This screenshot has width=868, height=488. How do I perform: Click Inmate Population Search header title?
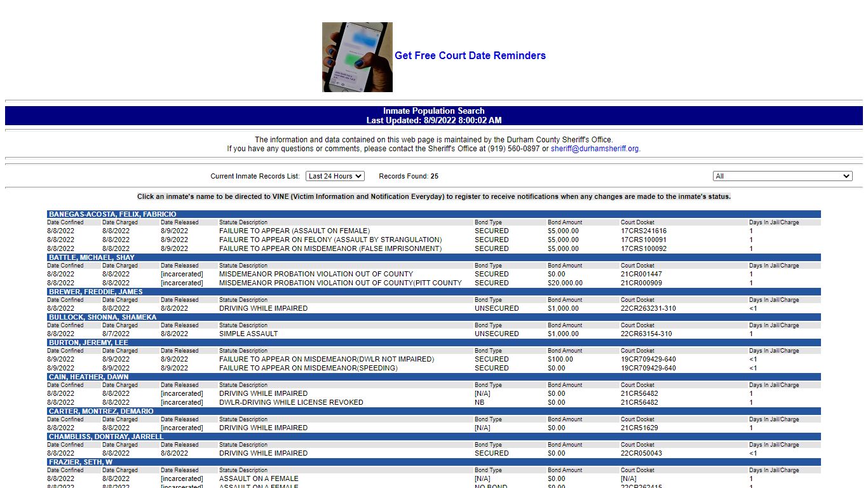434,111
